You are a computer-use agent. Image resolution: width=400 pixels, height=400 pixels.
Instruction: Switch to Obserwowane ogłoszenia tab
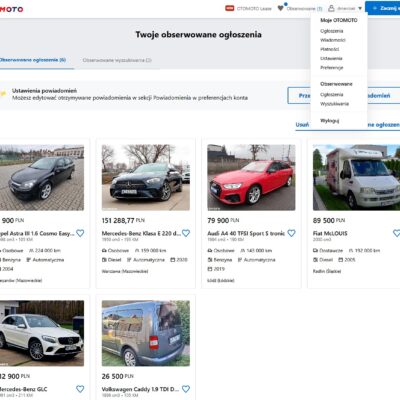pyautogui.click(x=33, y=60)
